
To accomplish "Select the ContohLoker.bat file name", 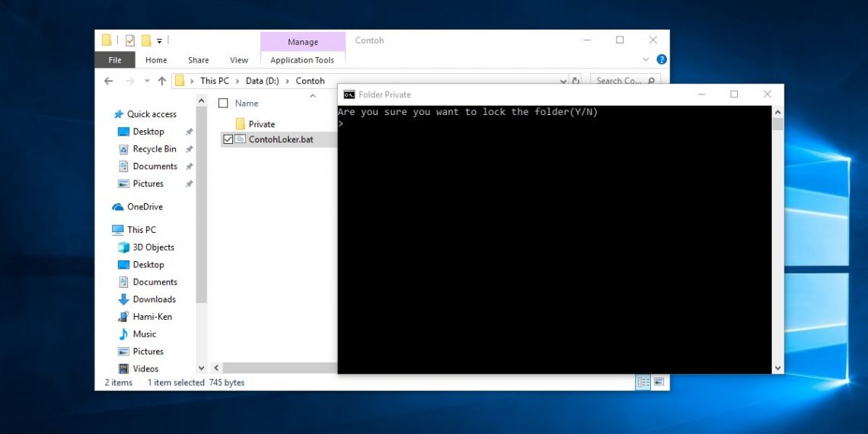I will click(x=281, y=139).
